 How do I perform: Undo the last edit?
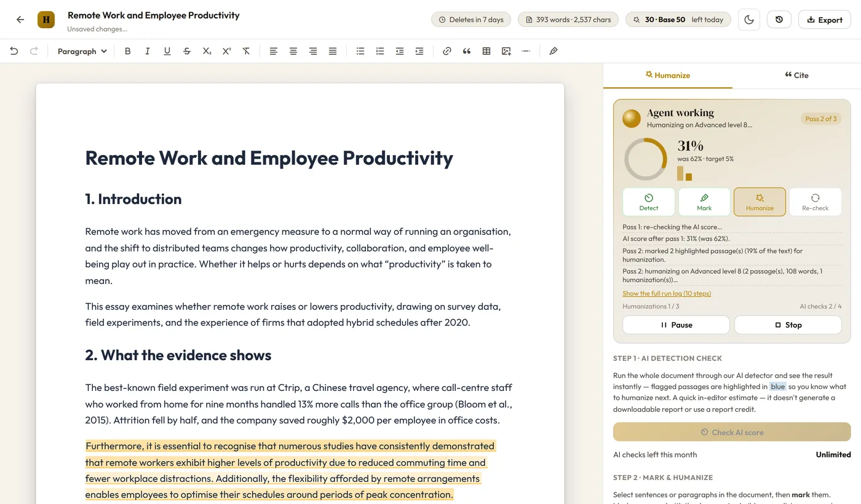pos(14,51)
